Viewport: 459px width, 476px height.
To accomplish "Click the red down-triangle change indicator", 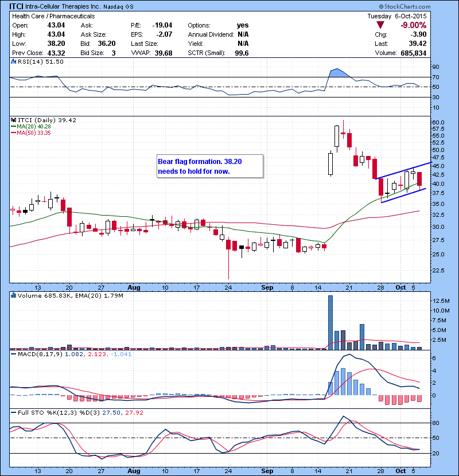I will pos(380,25).
